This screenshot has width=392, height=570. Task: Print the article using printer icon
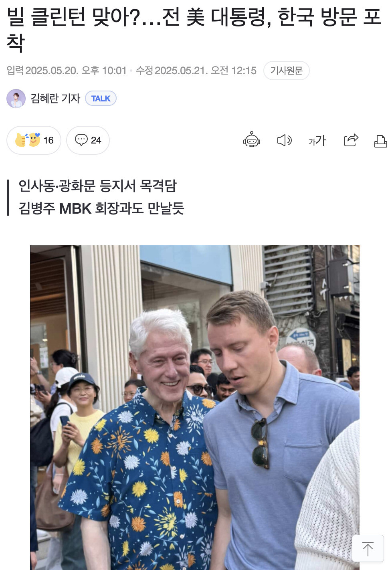380,141
